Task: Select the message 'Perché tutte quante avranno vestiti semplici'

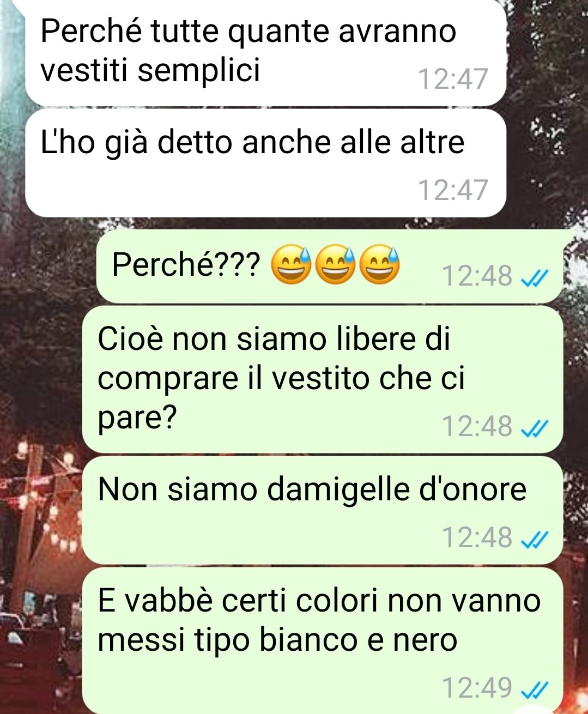Action: coord(266,53)
